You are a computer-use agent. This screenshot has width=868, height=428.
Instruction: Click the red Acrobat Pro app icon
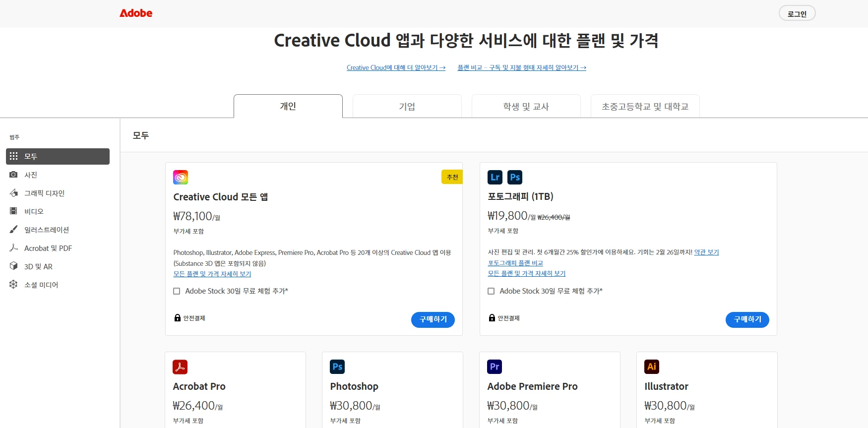[x=180, y=367]
